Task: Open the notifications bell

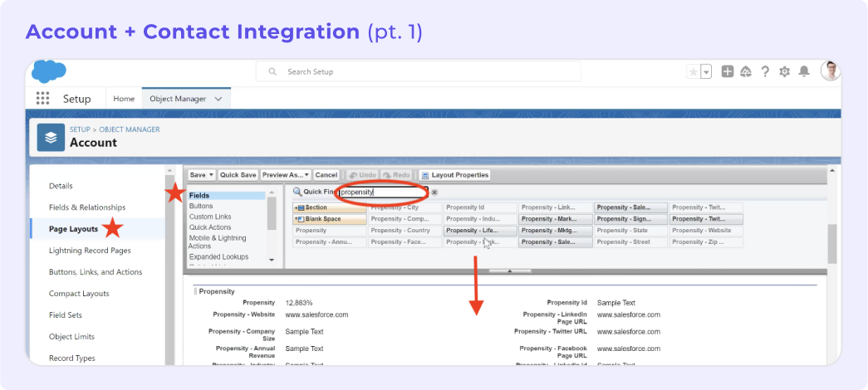Action: coord(804,71)
